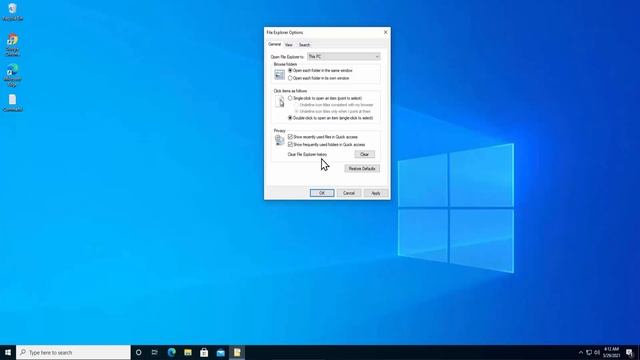Choose single-click to open an item
This screenshot has height=360, width=640.
pyautogui.click(x=325, y=98)
